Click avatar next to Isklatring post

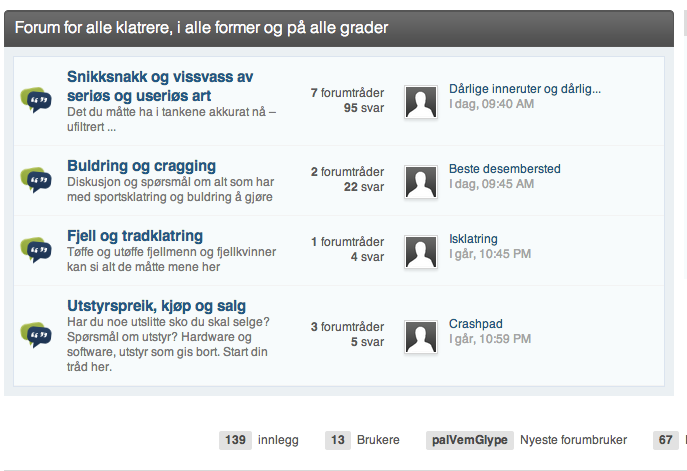(x=421, y=251)
